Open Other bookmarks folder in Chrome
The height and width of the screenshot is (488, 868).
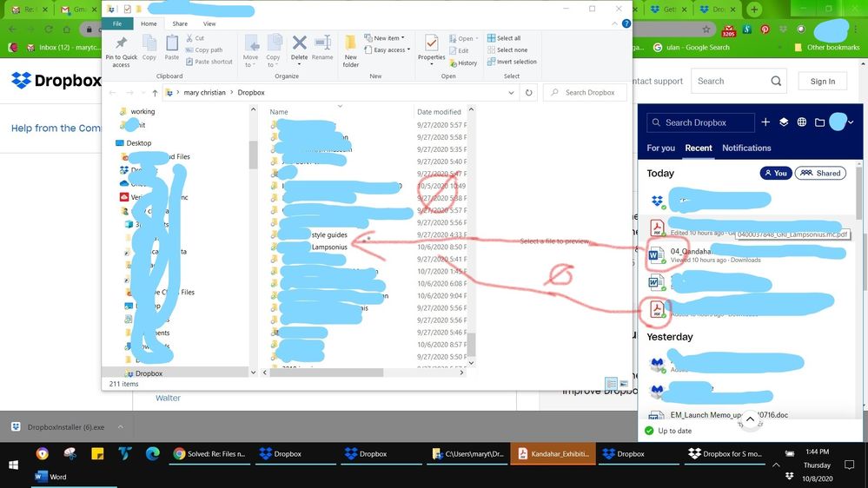(827, 48)
